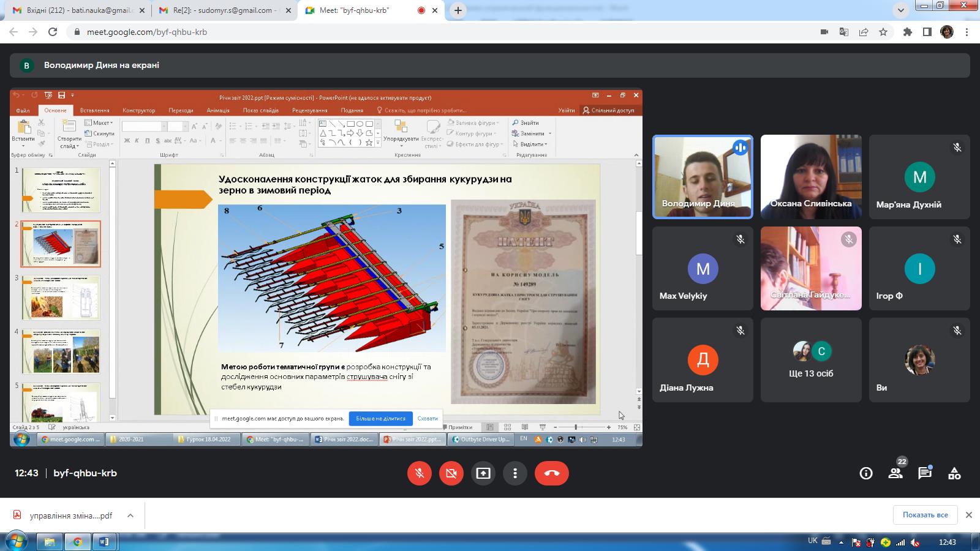980x551 pixels.
Task: Expand the 'Виділити' select dropdown
Action: coord(530,144)
